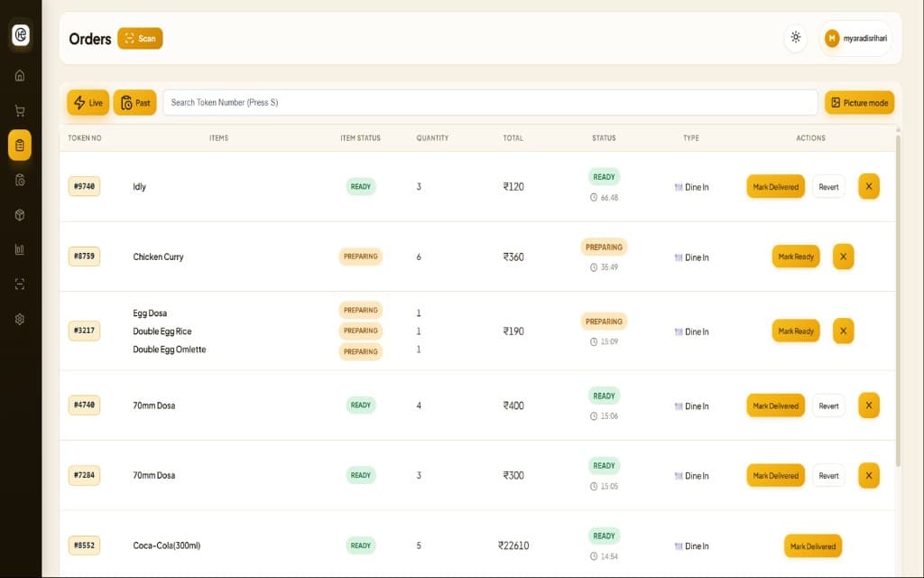This screenshot has height=578, width=924.
Task: Click the ITEM STATUS column header
Action: (361, 138)
